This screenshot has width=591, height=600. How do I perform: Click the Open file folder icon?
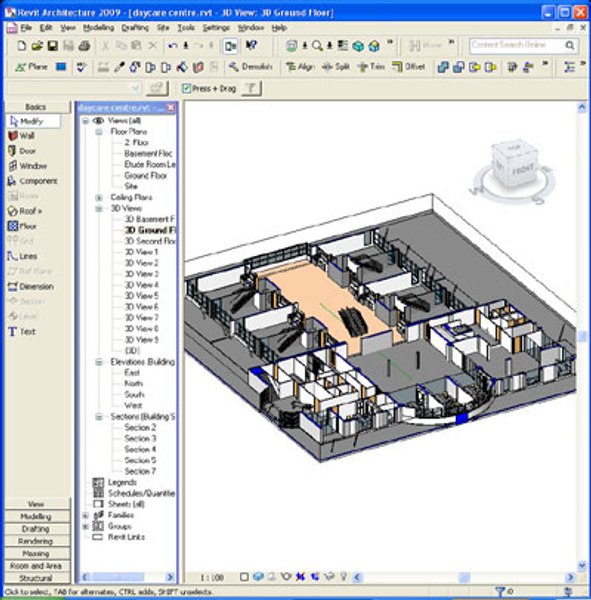37,46
